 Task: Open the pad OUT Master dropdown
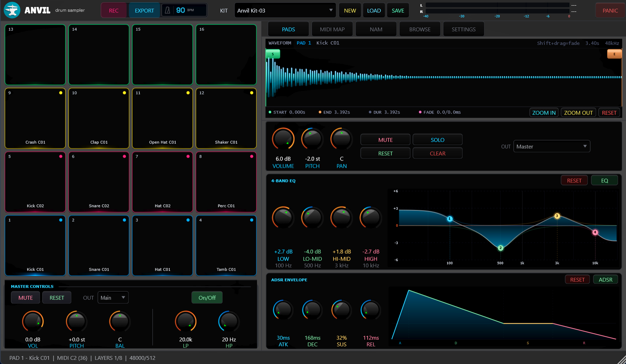552,147
